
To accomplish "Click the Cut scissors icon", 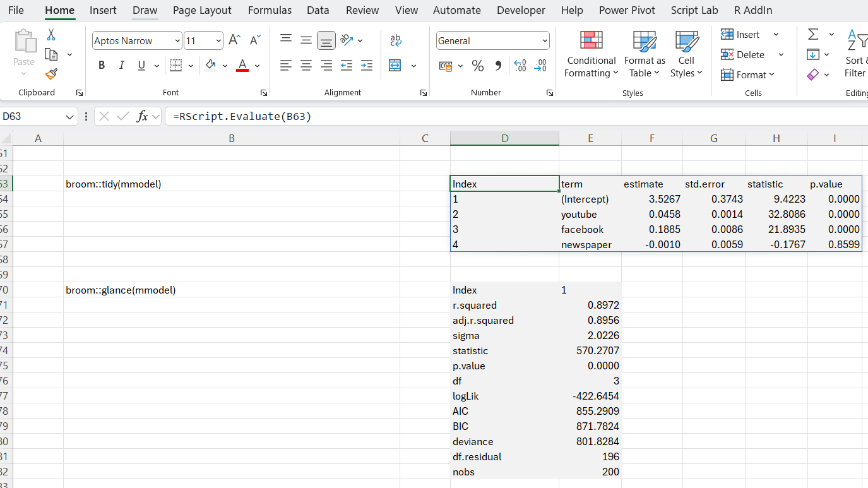I will (51, 35).
